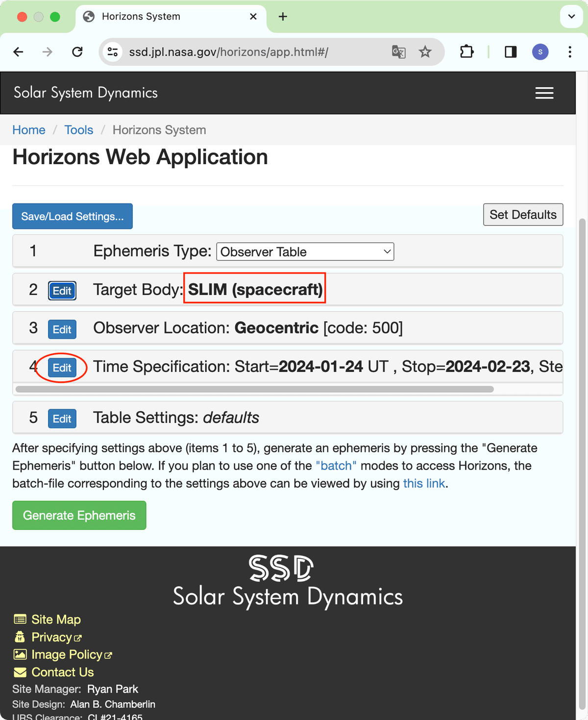Follow the Tools breadcrumb link
The height and width of the screenshot is (720, 588).
point(79,130)
